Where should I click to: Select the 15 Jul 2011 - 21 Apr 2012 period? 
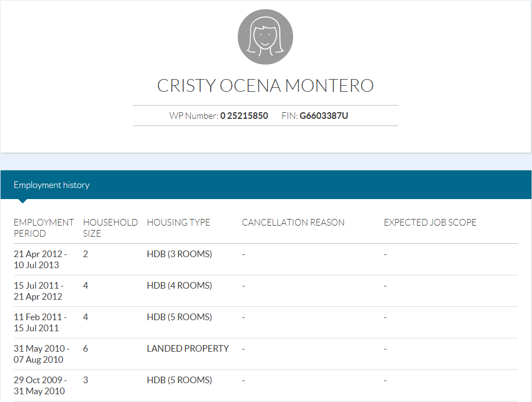[x=39, y=291]
